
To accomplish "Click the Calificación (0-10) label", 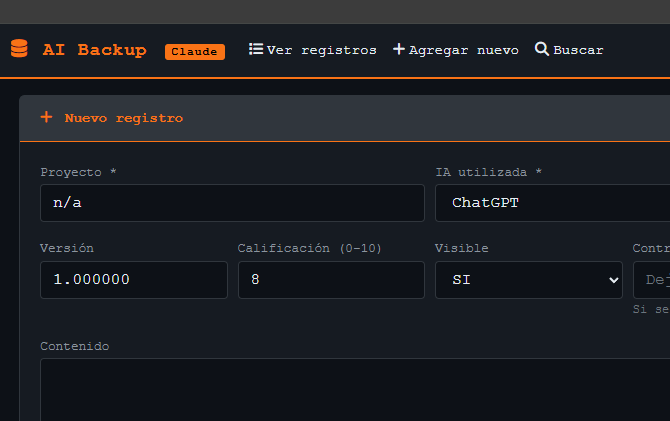I will click(x=309, y=248).
